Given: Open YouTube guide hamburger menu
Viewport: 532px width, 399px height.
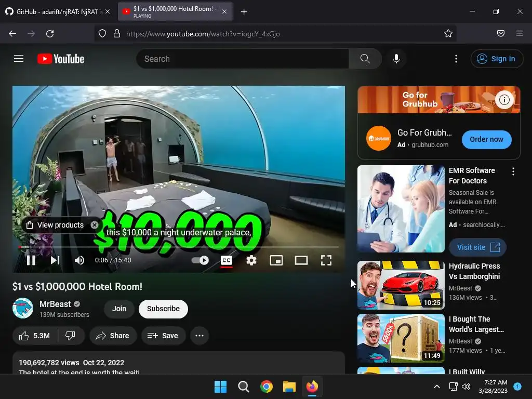Looking at the screenshot, I should point(19,59).
